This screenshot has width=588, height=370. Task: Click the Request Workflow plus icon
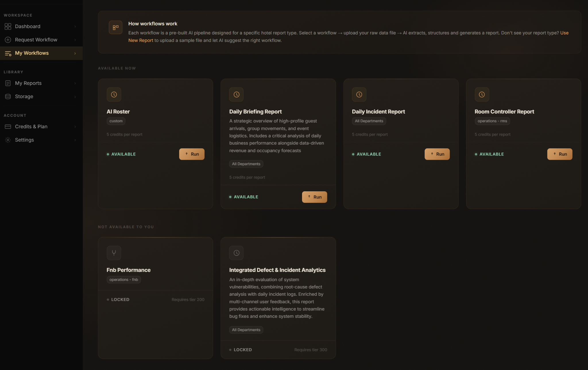8,40
